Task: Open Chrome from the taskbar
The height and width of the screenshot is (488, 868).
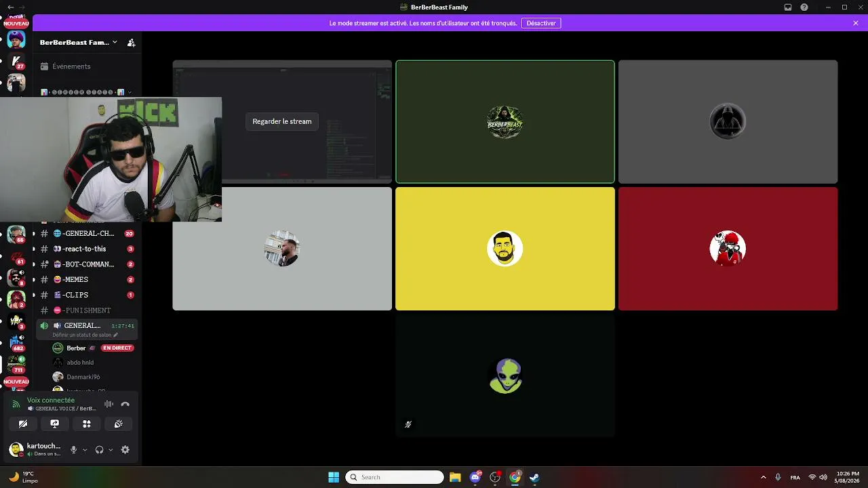Action: click(x=515, y=477)
